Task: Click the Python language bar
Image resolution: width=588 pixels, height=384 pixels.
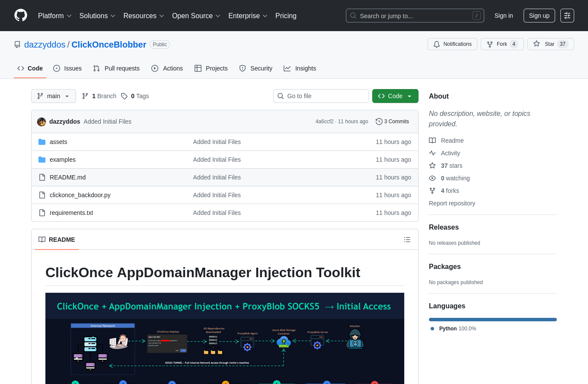Action: [492, 320]
